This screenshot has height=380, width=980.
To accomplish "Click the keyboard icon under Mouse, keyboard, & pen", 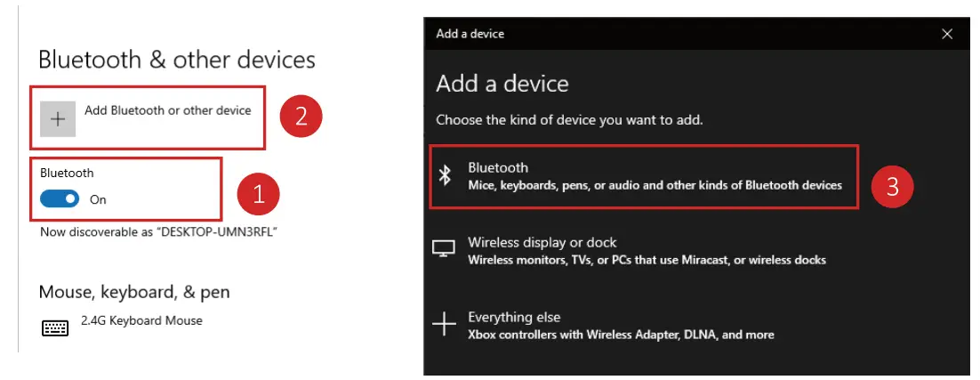I will tap(55, 328).
